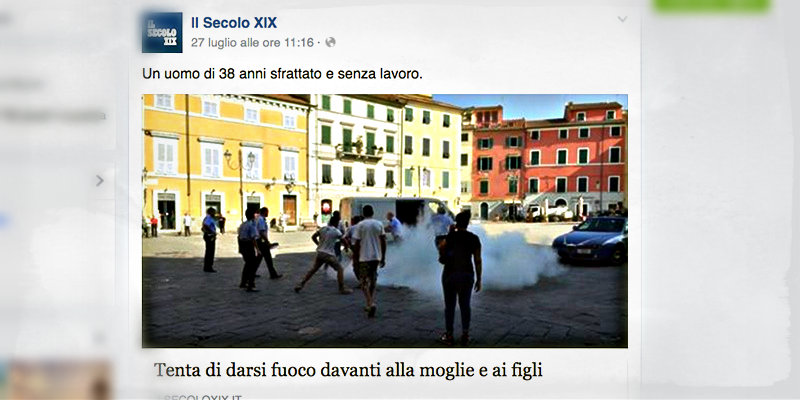Click the blue car in the photo
The width and height of the screenshot is (800, 400).
590,239
